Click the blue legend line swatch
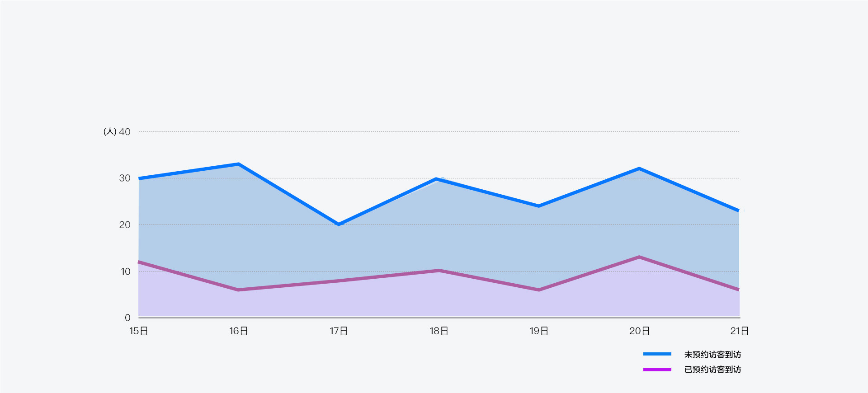This screenshot has width=868, height=393. (657, 354)
